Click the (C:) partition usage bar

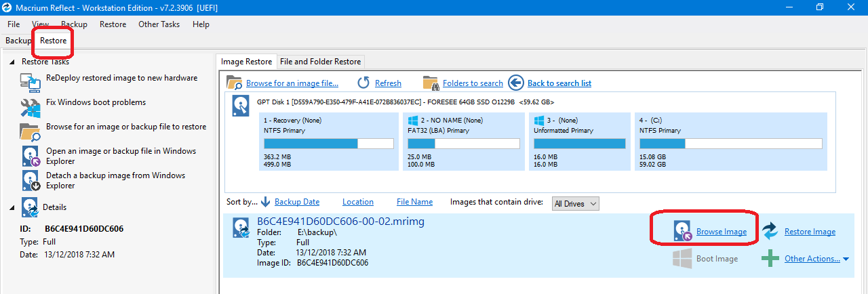pyautogui.click(x=731, y=144)
